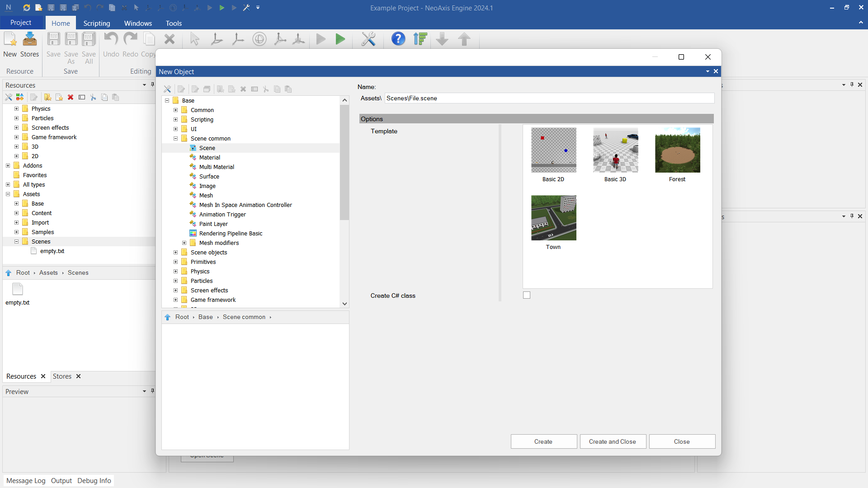The width and height of the screenshot is (868, 488).
Task: Choose the Town scene template
Action: 553,218
